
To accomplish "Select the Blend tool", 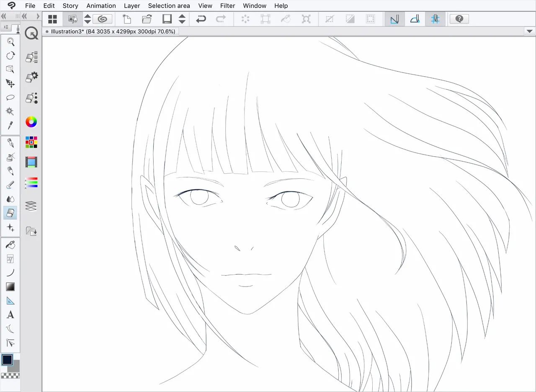I will click(x=10, y=199).
